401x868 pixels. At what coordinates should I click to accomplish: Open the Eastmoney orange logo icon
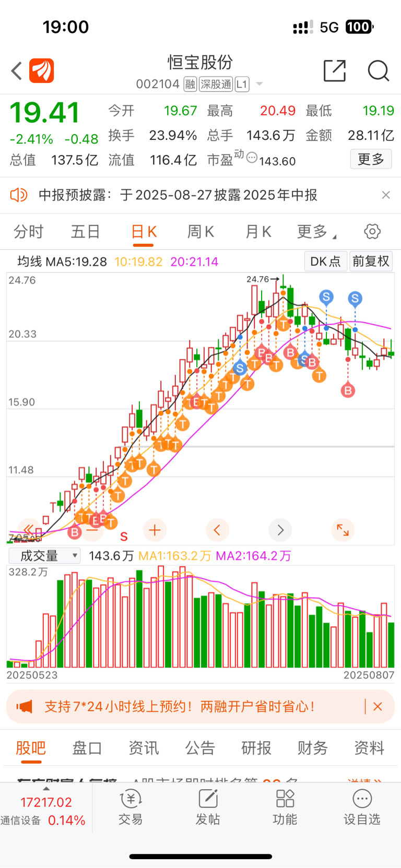pyautogui.click(x=42, y=70)
